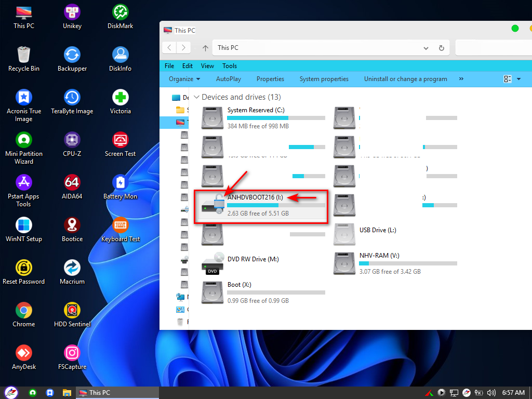Open File Explorer from taskbar
This screenshot has width=532, height=399.
[66, 393]
